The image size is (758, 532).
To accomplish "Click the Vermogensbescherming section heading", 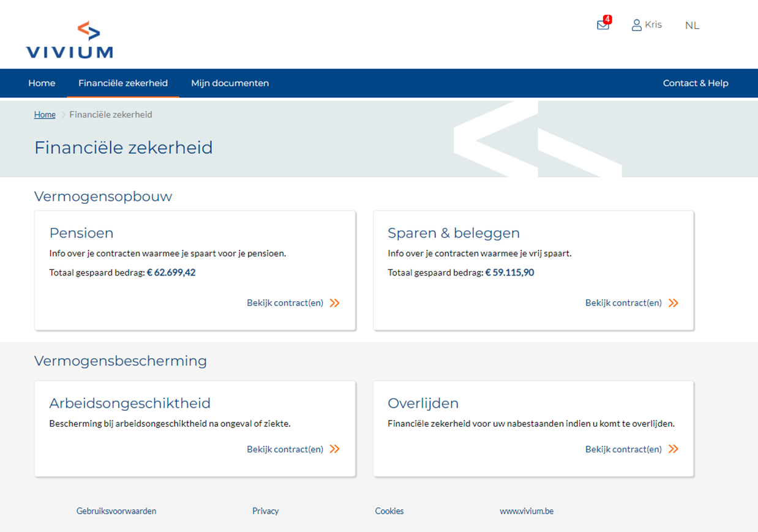I will click(x=121, y=361).
